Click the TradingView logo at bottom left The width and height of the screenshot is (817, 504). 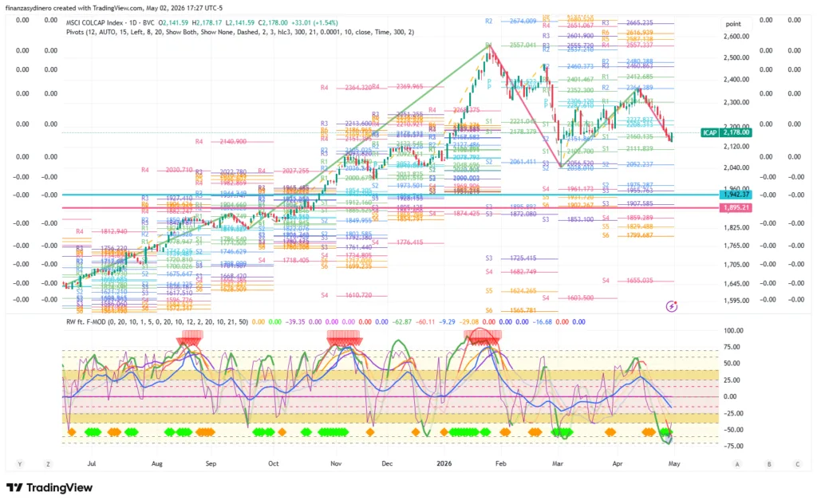pos(49,488)
